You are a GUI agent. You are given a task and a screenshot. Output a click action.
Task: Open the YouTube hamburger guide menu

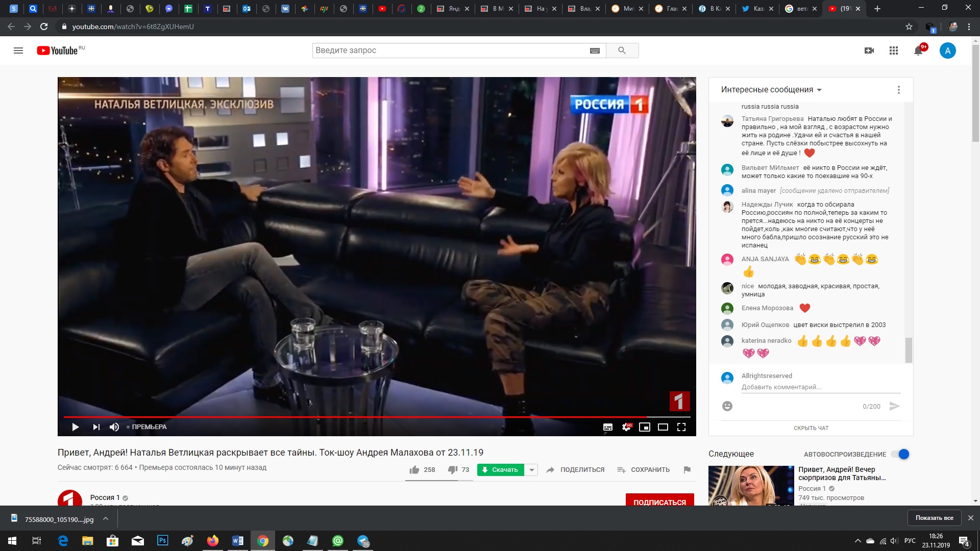(x=18, y=51)
